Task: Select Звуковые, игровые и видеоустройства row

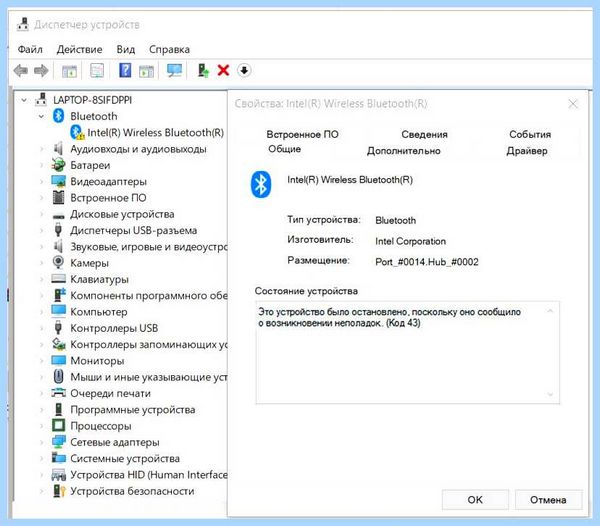Action: pyautogui.click(x=148, y=247)
